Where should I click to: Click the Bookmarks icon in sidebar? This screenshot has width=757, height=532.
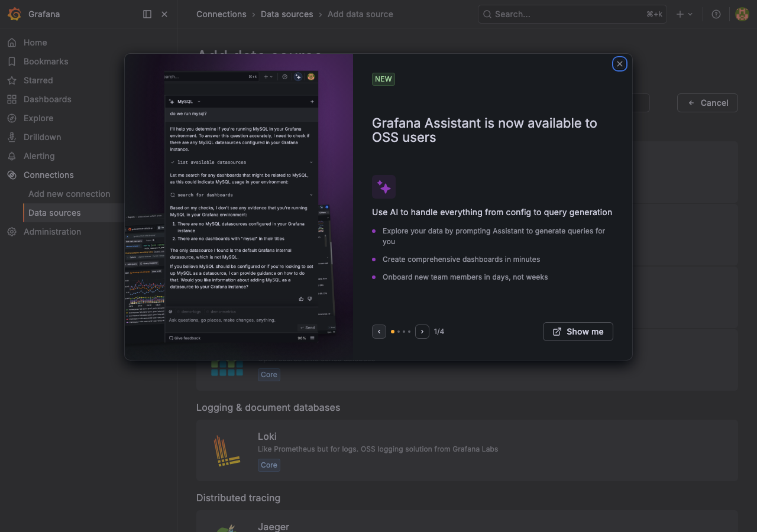[12, 61]
